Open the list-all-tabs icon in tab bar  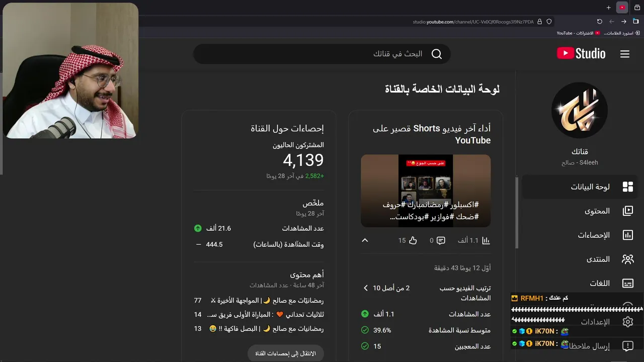(637, 8)
